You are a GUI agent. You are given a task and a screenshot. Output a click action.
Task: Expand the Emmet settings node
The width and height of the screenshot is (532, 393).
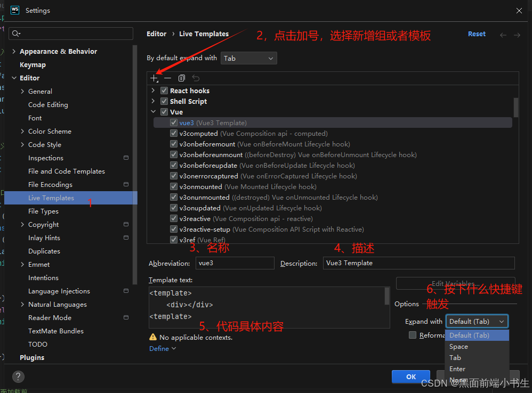pos(22,264)
